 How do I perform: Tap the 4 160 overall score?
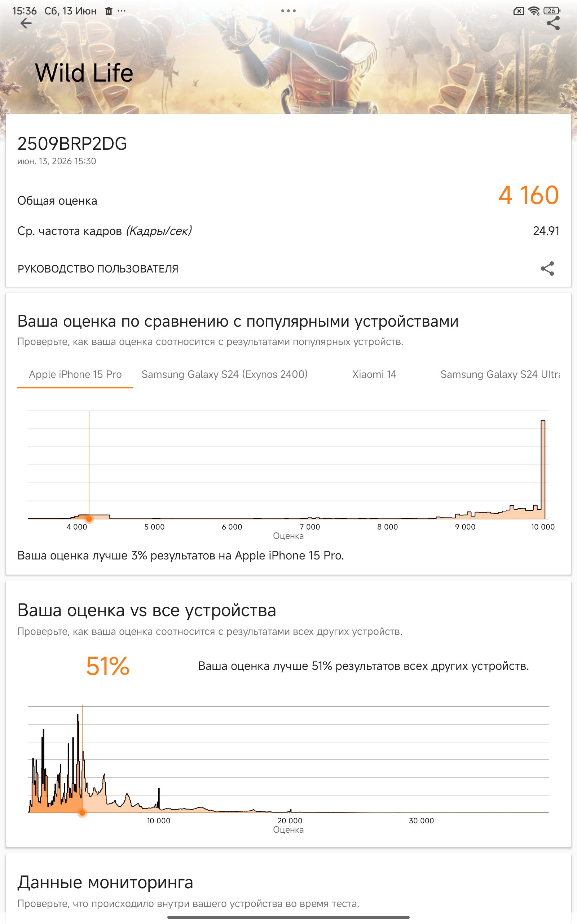529,195
